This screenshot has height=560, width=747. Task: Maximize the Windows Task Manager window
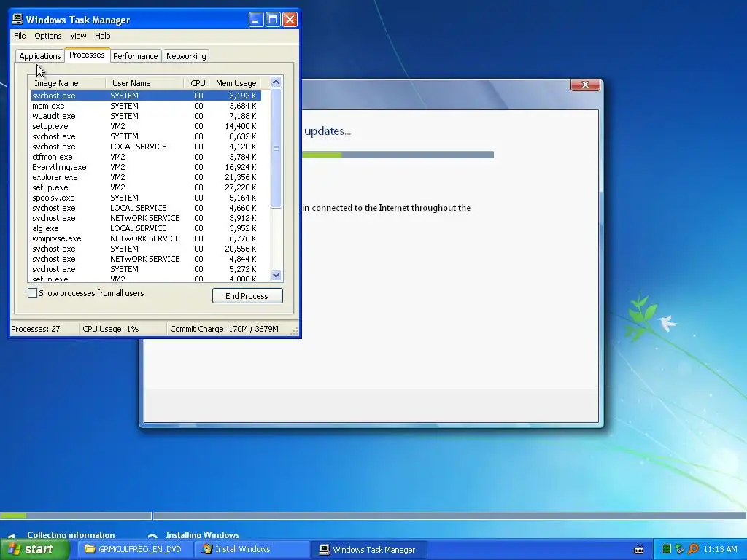pyautogui.click(x=273, y=20)
